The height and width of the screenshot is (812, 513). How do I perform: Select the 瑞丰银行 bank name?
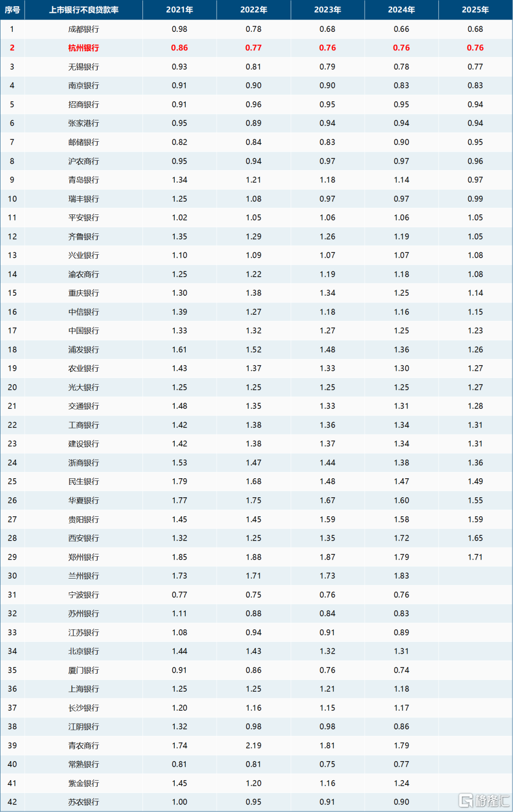click(x=84, y=199)
